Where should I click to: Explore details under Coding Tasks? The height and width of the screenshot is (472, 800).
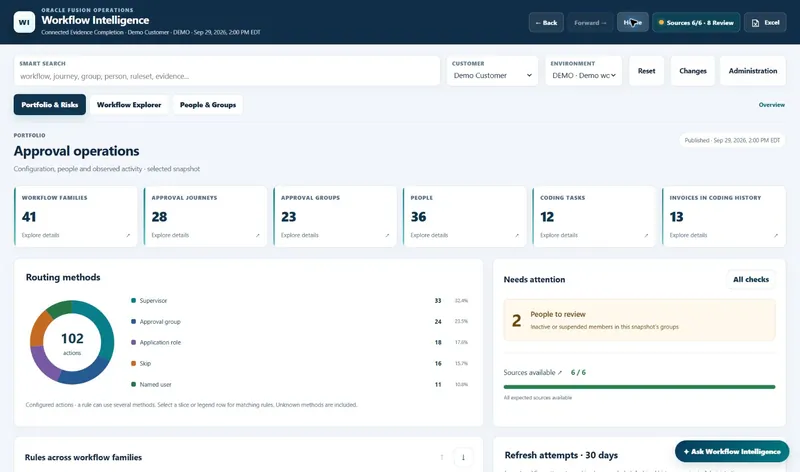pyautogui.click(x=559, y=235)
